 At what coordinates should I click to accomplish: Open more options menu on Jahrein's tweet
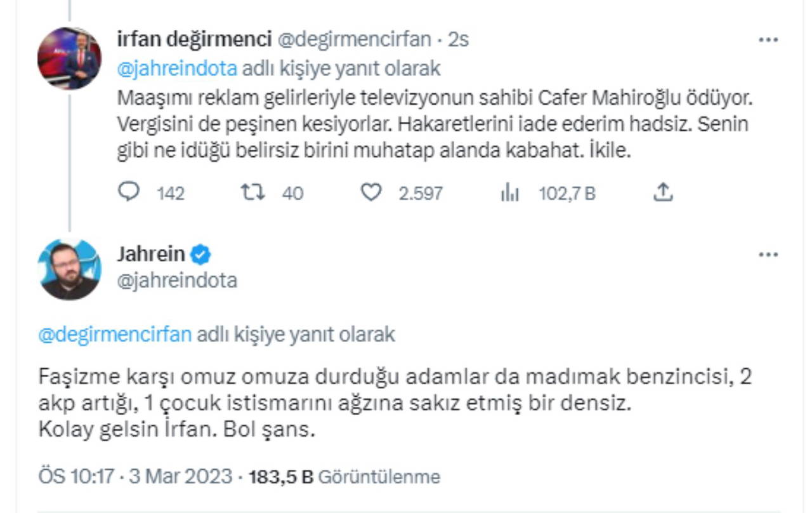[768, 255]
